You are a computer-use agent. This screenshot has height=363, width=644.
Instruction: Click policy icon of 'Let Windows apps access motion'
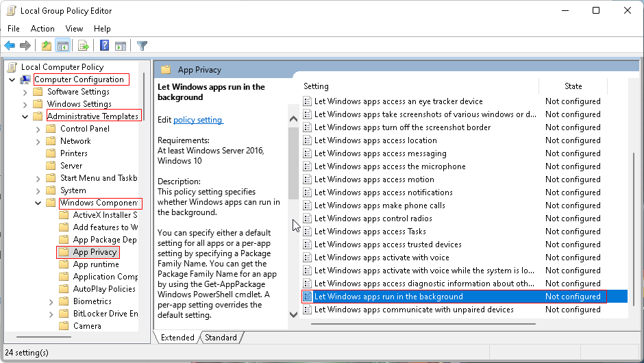click(307, 179)
